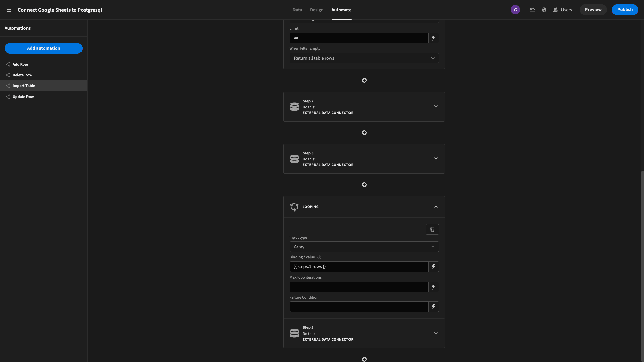
Task: Open the When Filter Empty dropdown
Action: tap(364, 58)
